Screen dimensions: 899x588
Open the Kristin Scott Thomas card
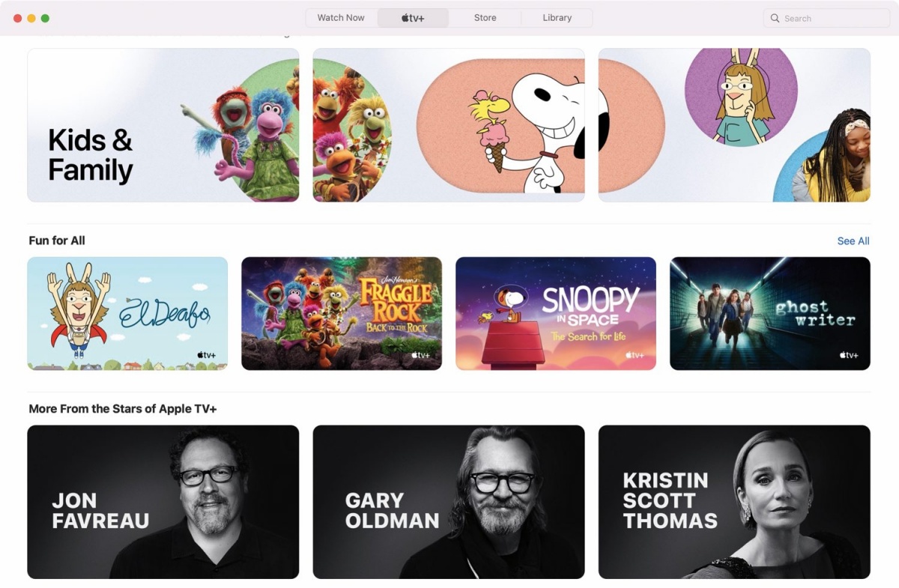click(734, 502)
